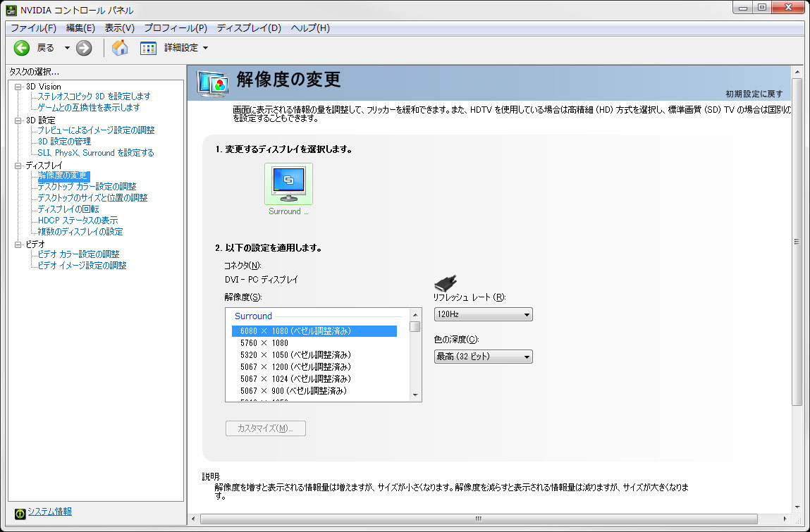Open ディスプレイの回転
The width and height of the screenshot is (810, 532).
click(x=68, y=209)
